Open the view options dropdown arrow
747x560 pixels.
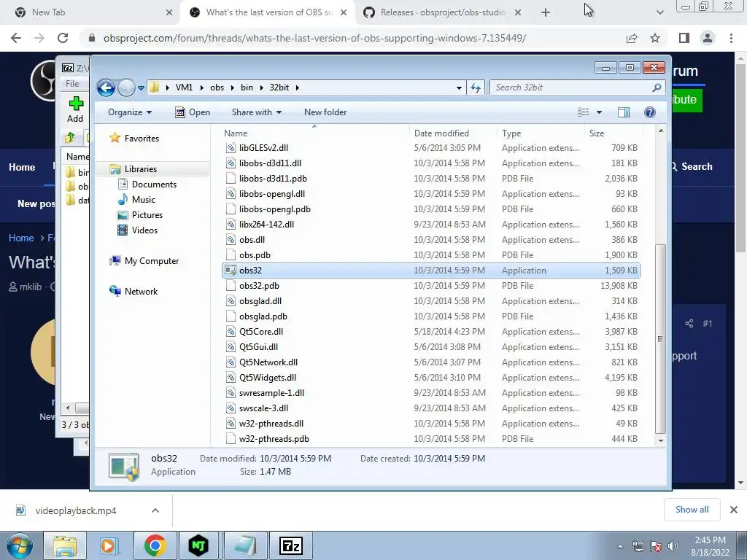pos(600,112)
